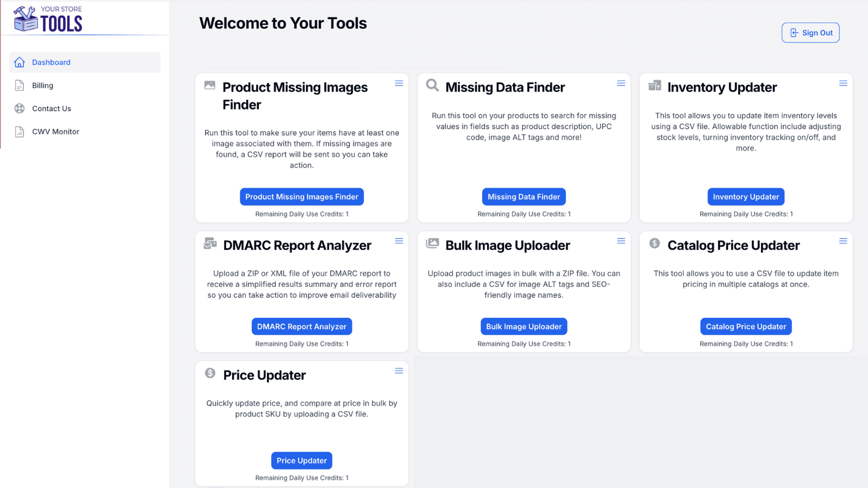Click the dollar icon on Catalog Price Updater card
868x488 pixels.
coord(654,243)
